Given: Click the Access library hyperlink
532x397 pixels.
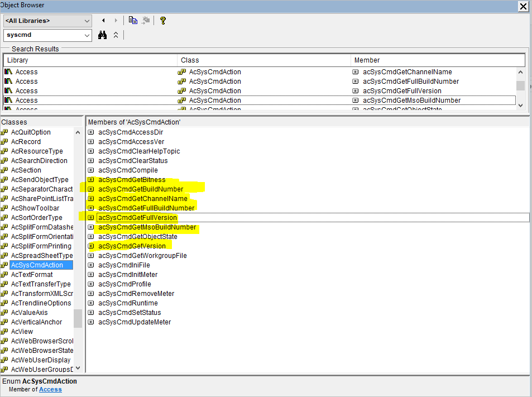Looking at the screenshot, I should [50, 390].
